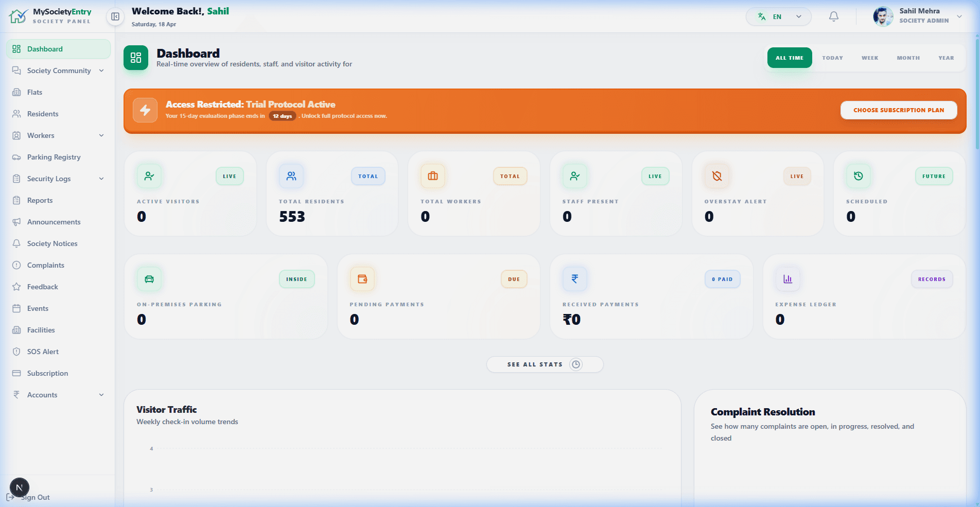This screenshot has width=980, height=507.
Task: Open the Dashboard from the sidebar
Action: 44,49
